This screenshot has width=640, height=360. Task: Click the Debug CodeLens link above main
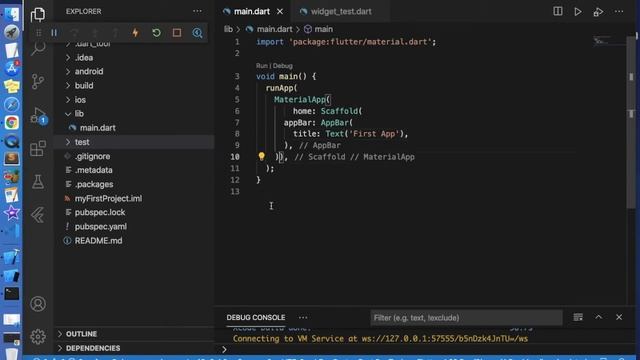[x=282, y=66]
